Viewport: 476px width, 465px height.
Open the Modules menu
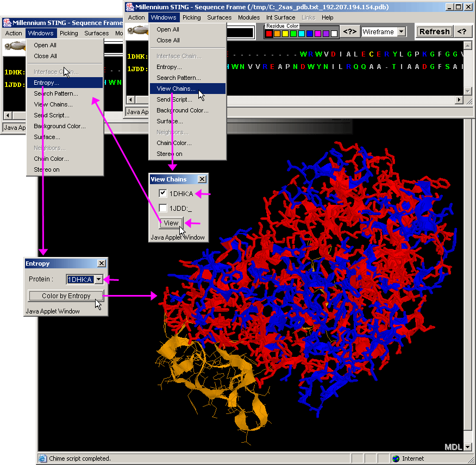click(249, 17)
